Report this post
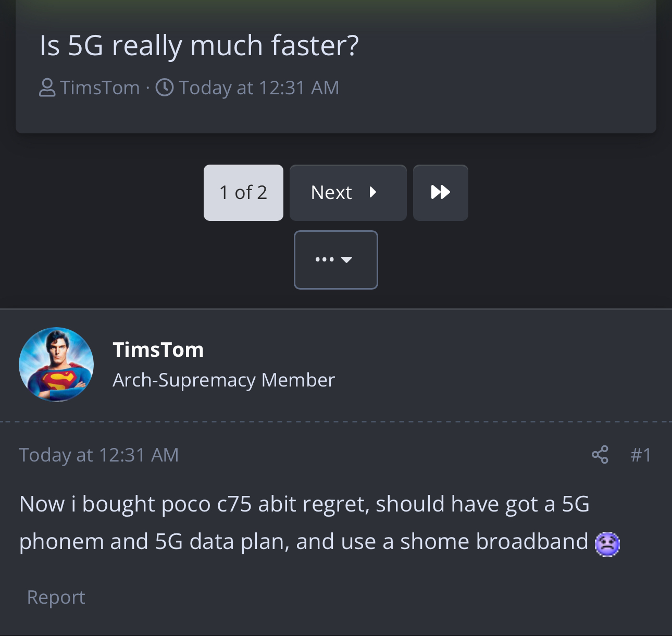672x636 pixels. (56, 597)
